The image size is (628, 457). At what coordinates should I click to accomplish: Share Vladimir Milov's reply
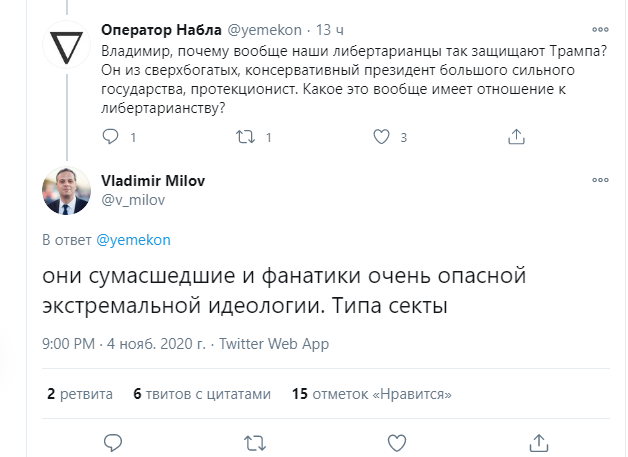(539, 441)
